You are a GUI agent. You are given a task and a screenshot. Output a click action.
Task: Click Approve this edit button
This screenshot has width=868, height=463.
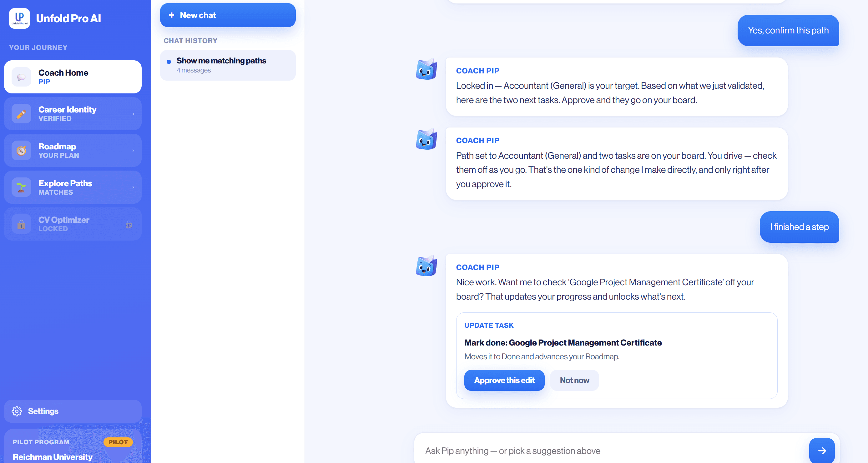point(504,381)
